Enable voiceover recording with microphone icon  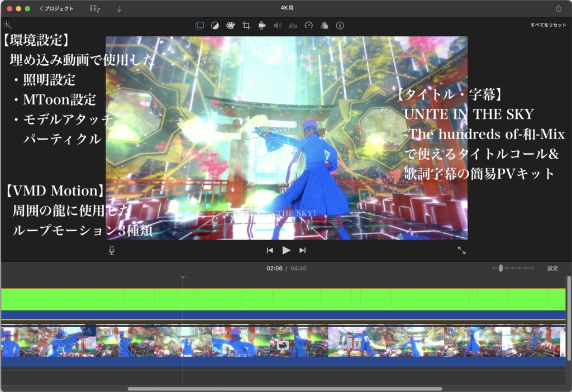[x=111, y=250]
